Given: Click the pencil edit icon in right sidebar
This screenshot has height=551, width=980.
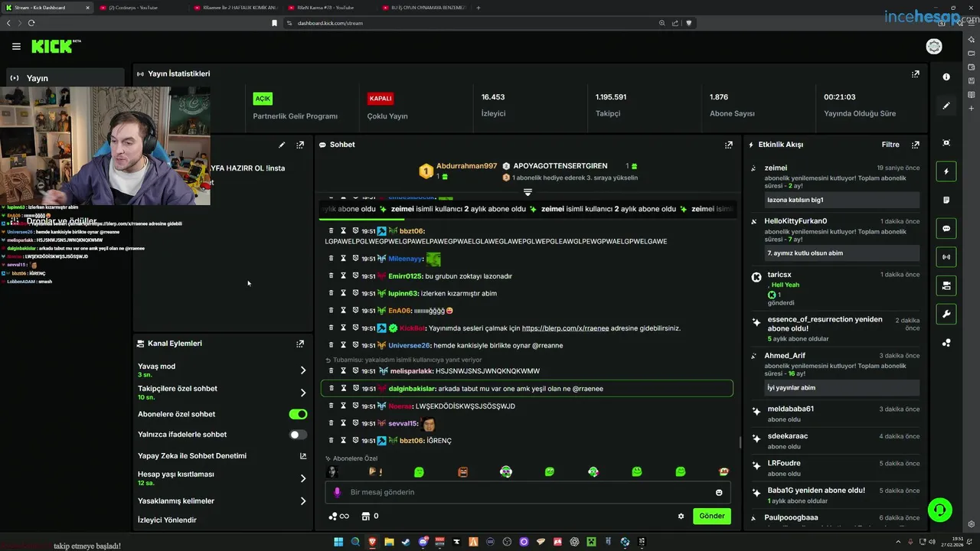Looking at the screenshot, I should tap(946, 106).
